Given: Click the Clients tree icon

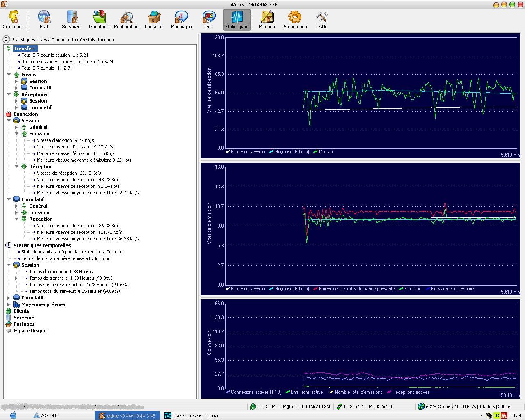Looking at the screenshot, I should [9, 311].
